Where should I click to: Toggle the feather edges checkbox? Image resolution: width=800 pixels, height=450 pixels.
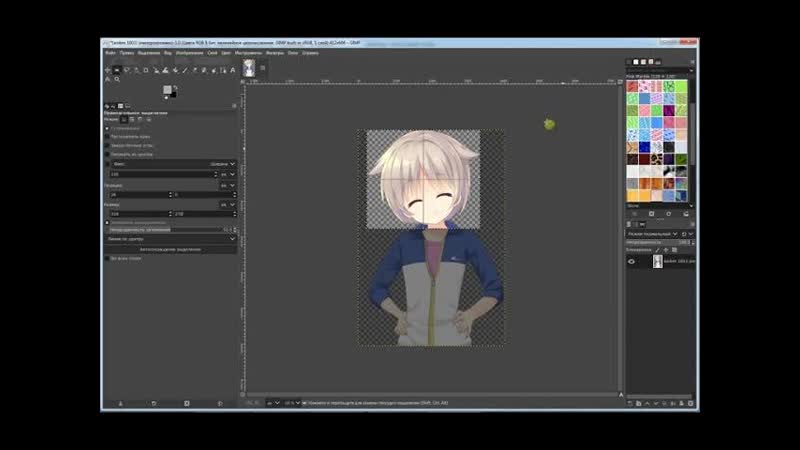[x=107, y=137]
